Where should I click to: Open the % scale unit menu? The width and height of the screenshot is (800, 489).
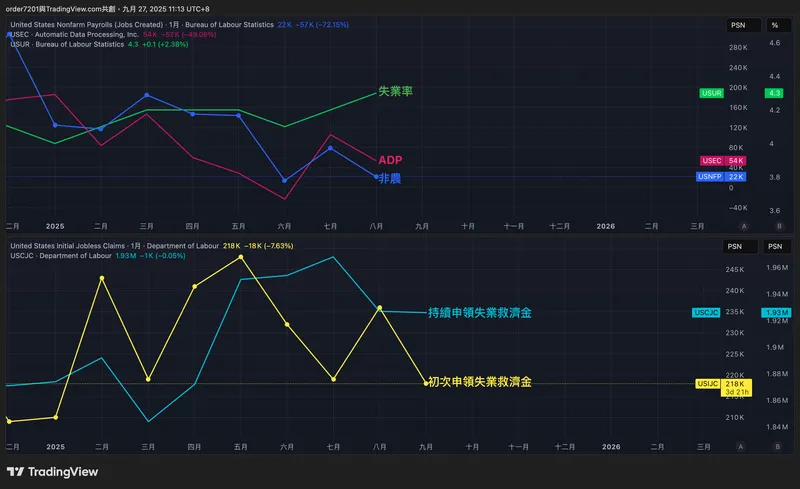(774, 26)
